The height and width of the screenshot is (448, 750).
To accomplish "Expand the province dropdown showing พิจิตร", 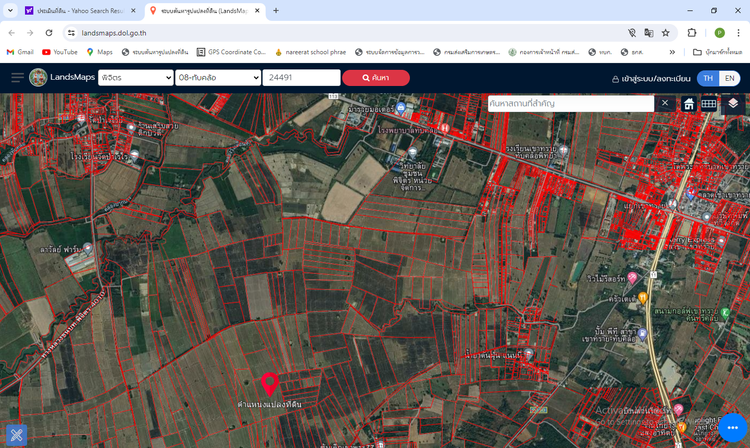I will pyautogui.click(x=135, y=78).
